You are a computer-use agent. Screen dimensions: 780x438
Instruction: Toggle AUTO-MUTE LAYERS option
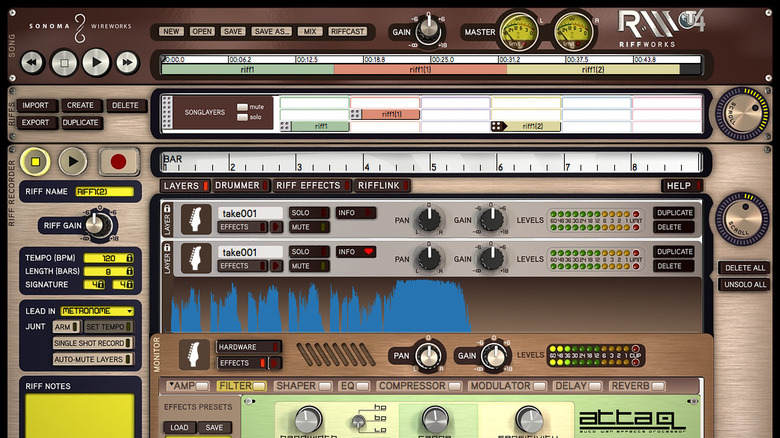[x=93, y=359]
